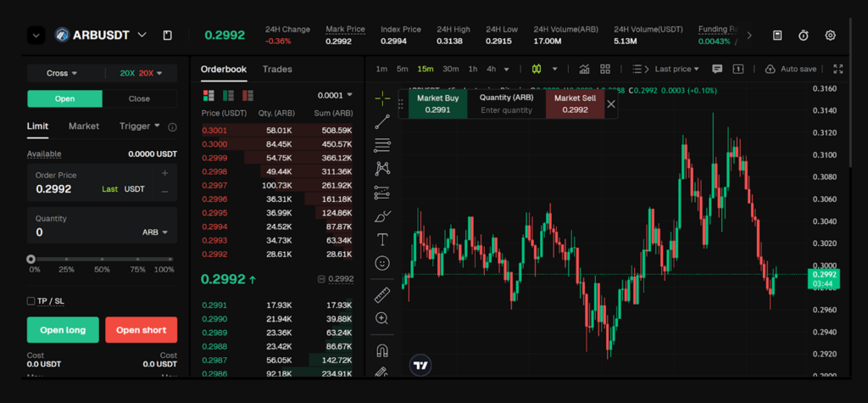The image size is (868, 403).
Task: Open the Trigger order type dropdown
Action: pos(140,126)
